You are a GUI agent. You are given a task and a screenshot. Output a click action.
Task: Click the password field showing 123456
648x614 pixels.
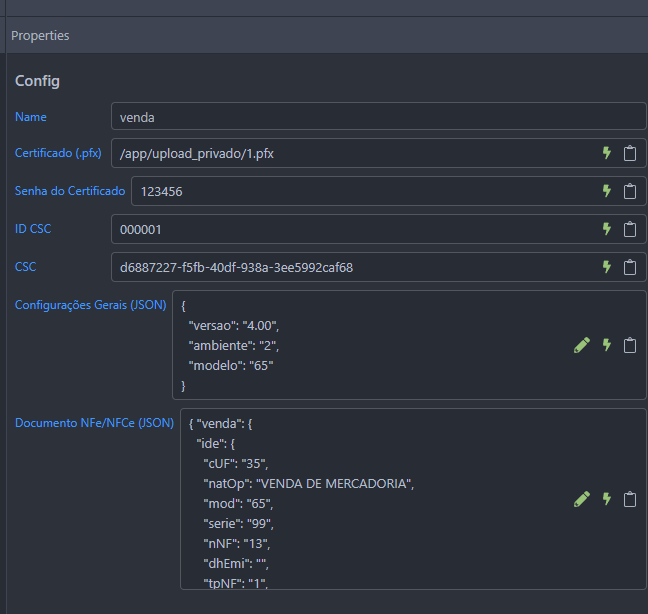(360, 191)
